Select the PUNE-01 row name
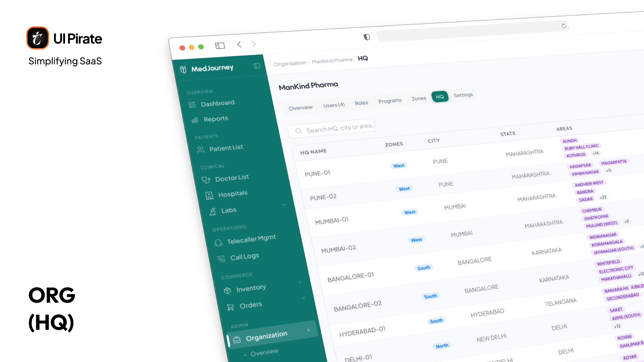The width and height of the screenshot is (644, 362). [318, 173]
